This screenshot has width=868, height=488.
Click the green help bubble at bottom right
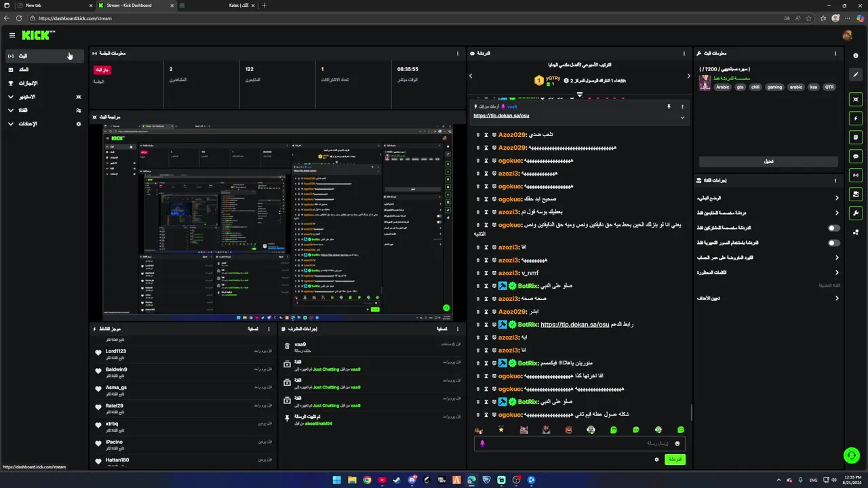coord(850,455)
